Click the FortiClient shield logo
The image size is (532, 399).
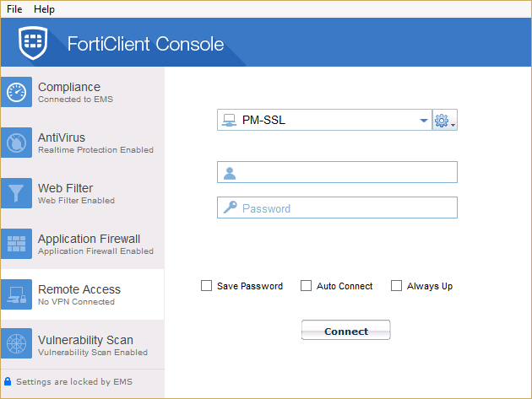[33, 42]
